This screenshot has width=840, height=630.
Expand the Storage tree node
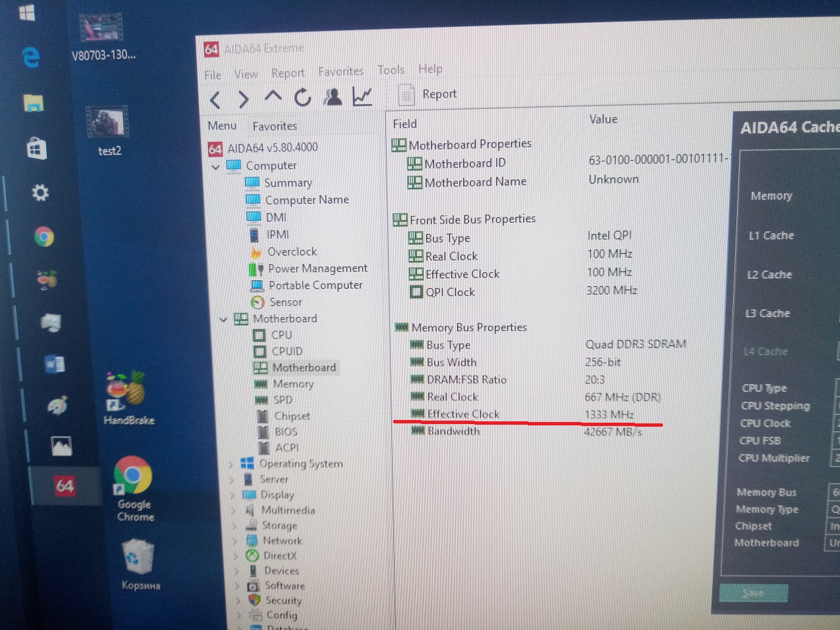coord(234,526)
